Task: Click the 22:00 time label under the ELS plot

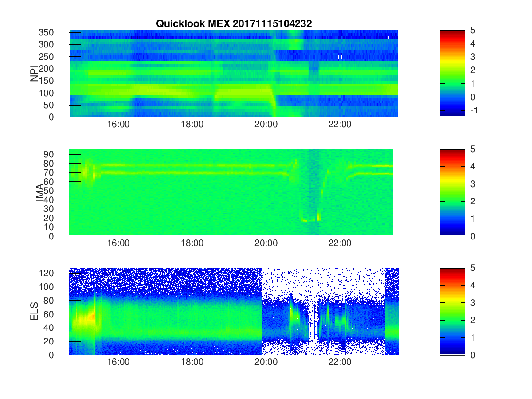Action: pyautogui.click(x=340, y=363)
